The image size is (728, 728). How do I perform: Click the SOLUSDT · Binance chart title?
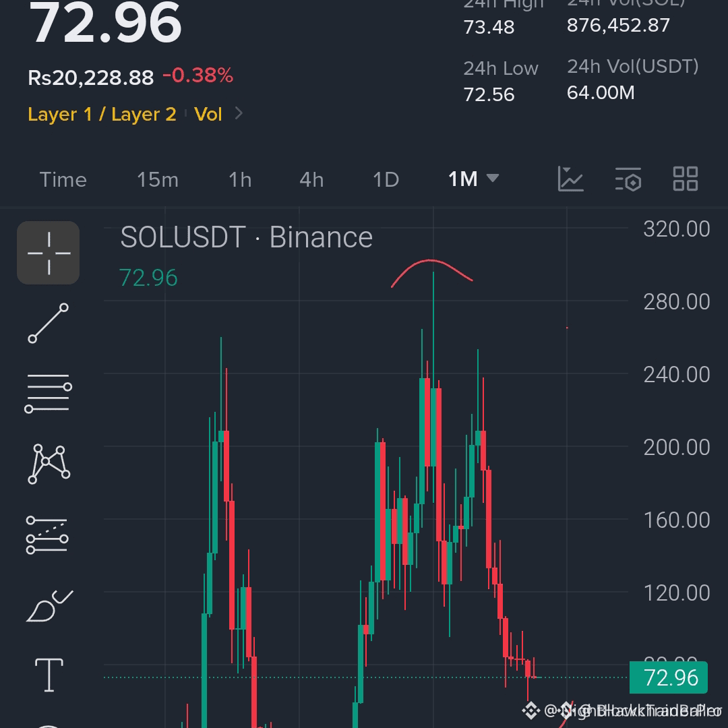pyautogui.click(x=246, y=237)
